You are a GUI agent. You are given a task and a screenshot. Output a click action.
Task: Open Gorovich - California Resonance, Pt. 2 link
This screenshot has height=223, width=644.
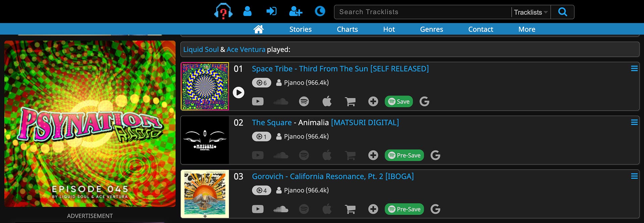coord(333,176)
